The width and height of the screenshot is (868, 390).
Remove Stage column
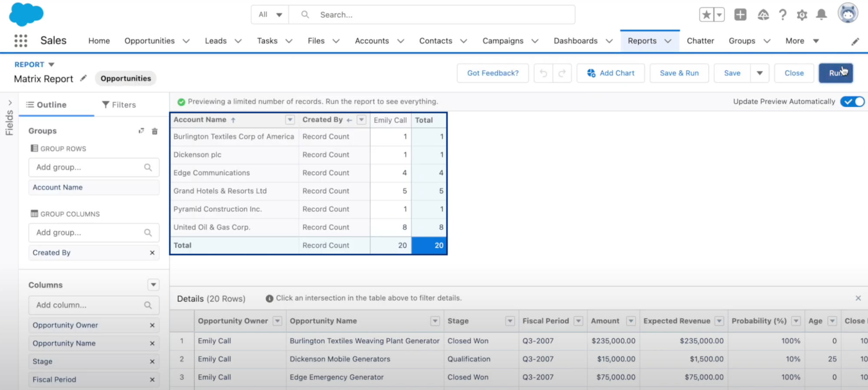(152, 362)
